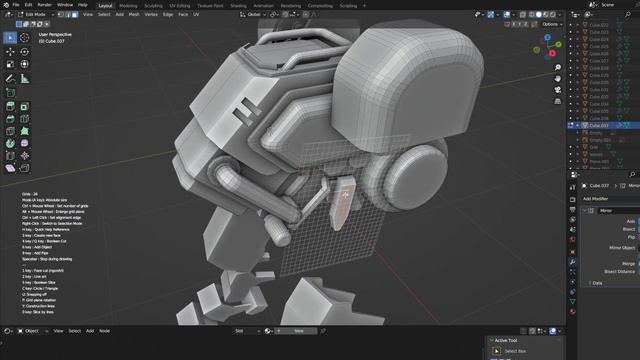Select the Shrink/Fatten tool

pos(24,156)
